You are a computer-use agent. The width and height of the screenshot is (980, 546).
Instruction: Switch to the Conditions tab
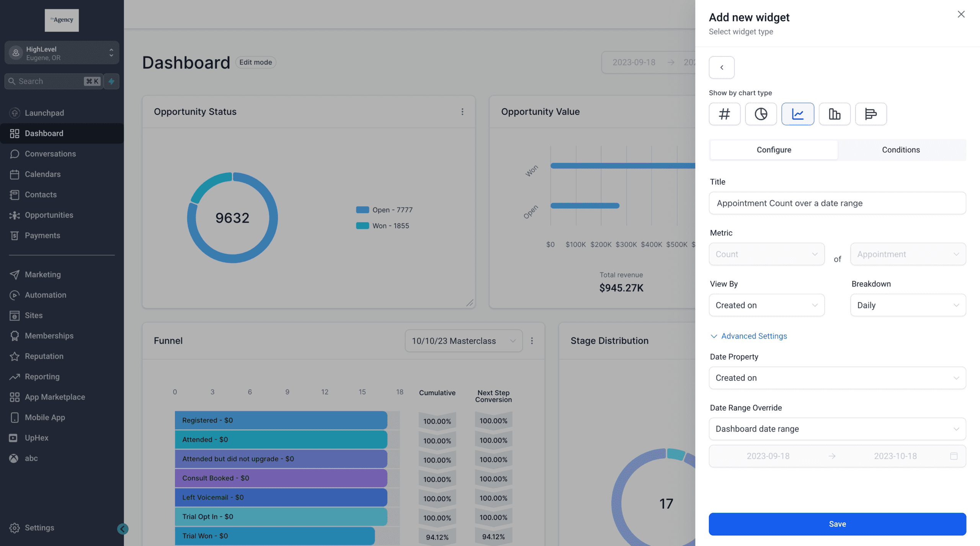pyautogui.click(x=901, y=150)
